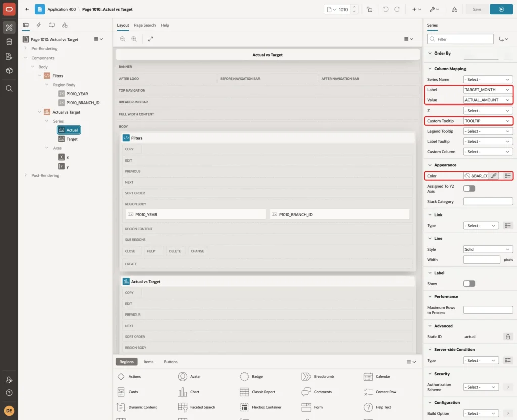Screen dimensions: 517x420
Task: Click the Oracle APEX home logo
Action: 9,9
